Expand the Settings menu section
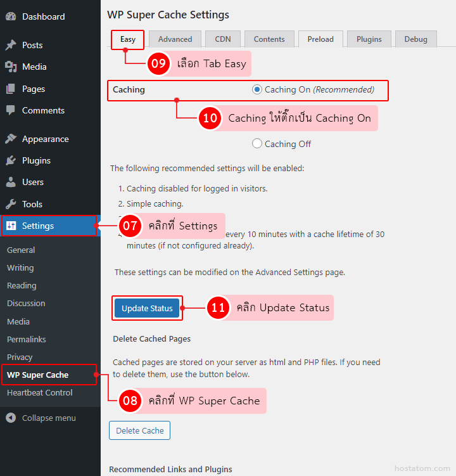The image size is (456, 476). coord(38,226)
